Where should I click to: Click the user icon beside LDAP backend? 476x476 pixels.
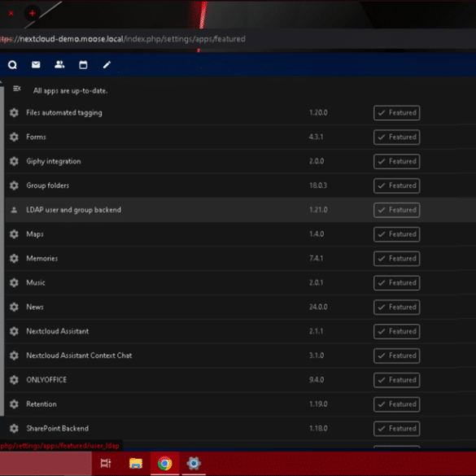(x=14, y=210)
